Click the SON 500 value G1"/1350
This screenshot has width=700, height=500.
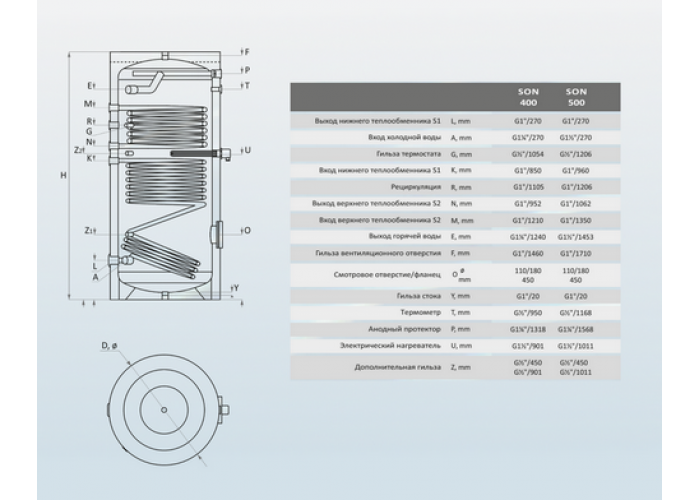[576, 220]
